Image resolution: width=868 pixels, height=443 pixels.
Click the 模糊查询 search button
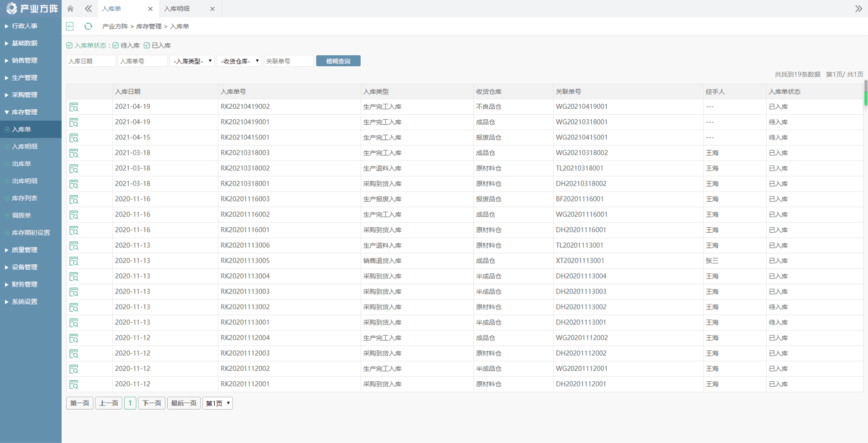tap(338, 61)
